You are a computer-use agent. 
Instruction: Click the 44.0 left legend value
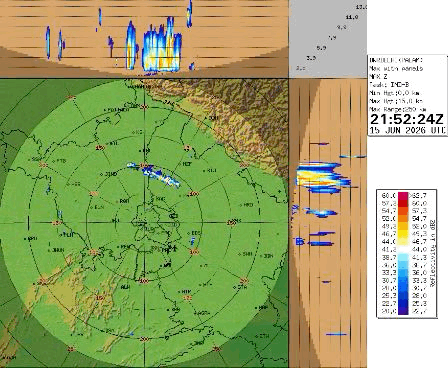click(x=388, y=241)
